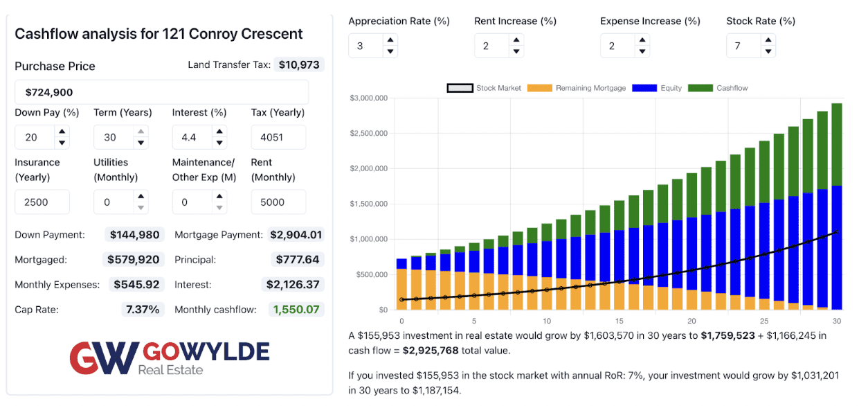868x406 pixels.
Task: Decrease Down Pay percent with down arrow
Action: pyautogui.click(x=62, y=143)
